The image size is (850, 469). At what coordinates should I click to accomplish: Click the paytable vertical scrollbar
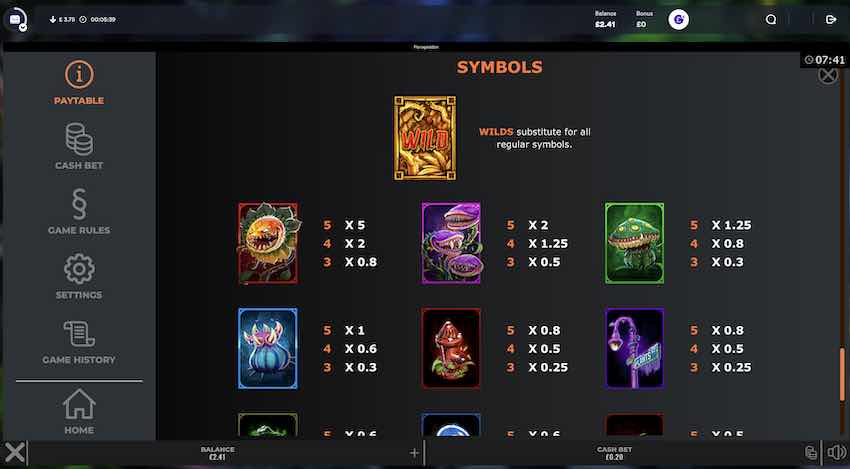pos(842,375)
